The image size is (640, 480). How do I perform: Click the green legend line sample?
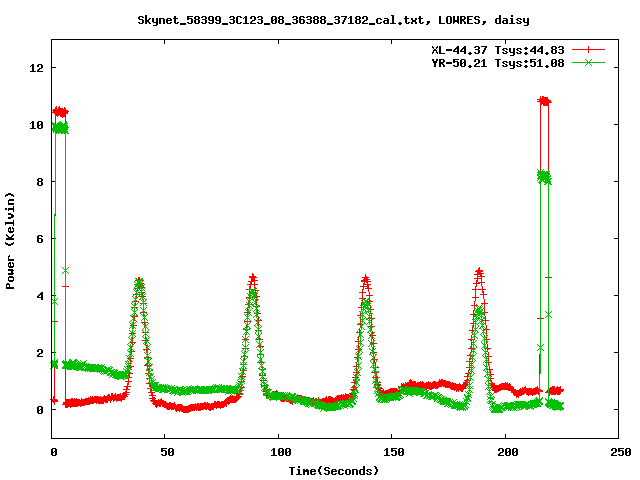click(x=588, y=62)
